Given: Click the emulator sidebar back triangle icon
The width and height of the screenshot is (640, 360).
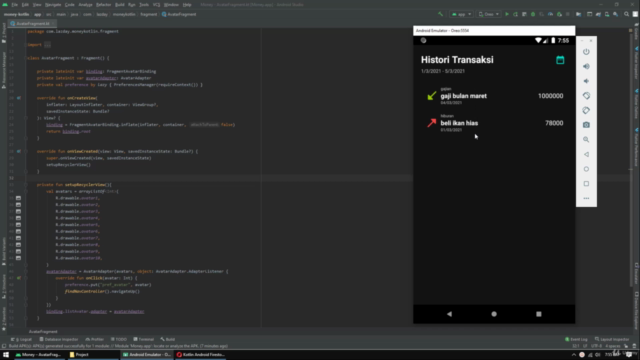Looking at the screenshot, I should pyautogui.click(x=586, y=154).
